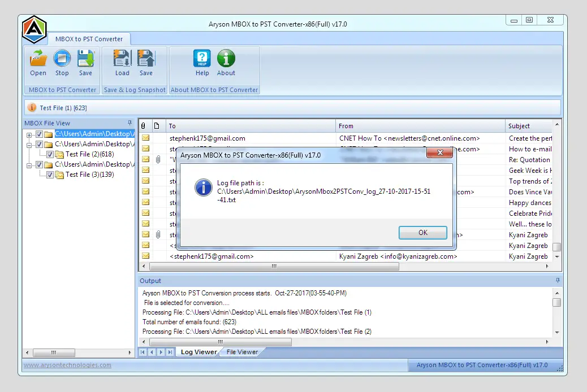Uncheck the second C:\Users\Admin\Desktop folder checkbox

tap(40, 144)
